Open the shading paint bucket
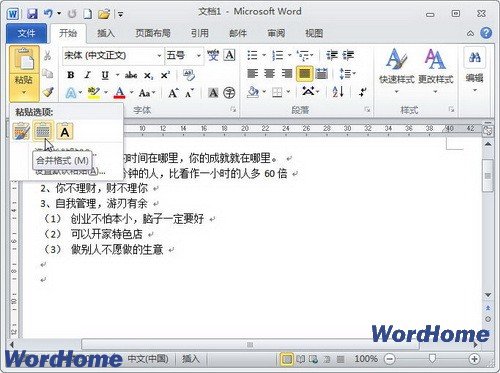The height and width of the screenshot is (373, 500). tap(253, 92)
